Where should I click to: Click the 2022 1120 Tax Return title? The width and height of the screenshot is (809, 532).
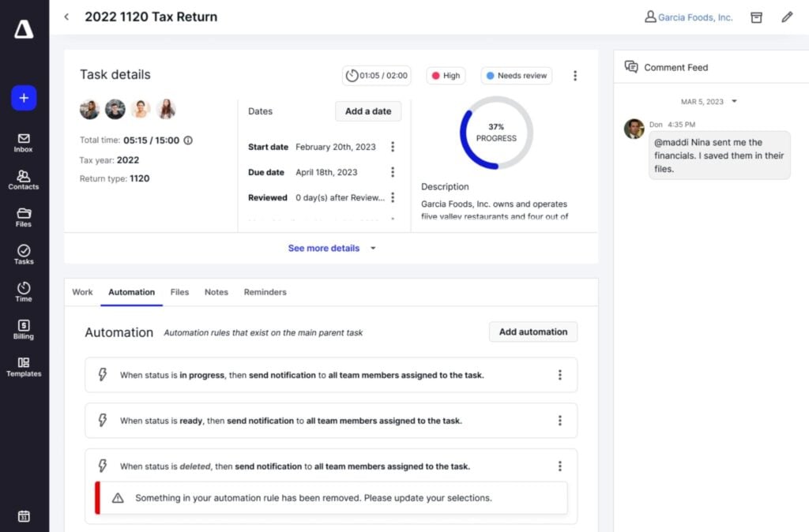(x=151, y=17)
